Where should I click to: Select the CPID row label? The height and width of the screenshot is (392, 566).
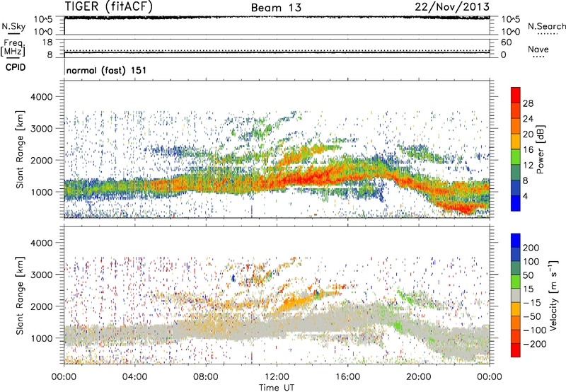[x=16, y=67]
